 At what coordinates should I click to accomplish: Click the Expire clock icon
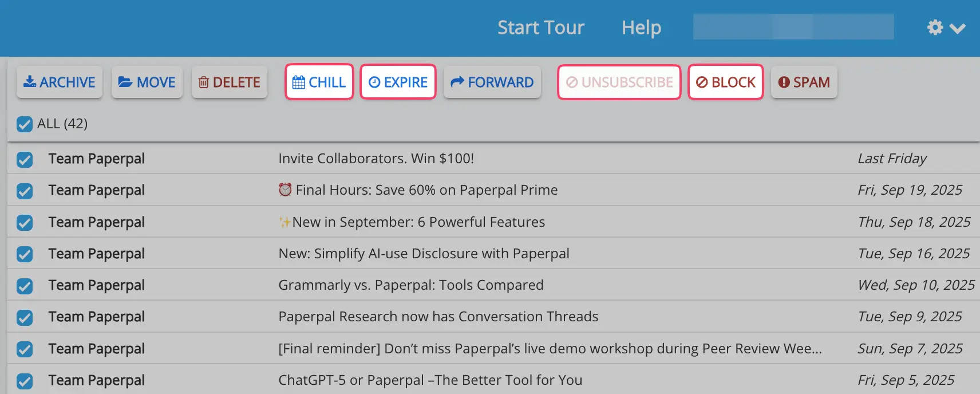point(374,82)
